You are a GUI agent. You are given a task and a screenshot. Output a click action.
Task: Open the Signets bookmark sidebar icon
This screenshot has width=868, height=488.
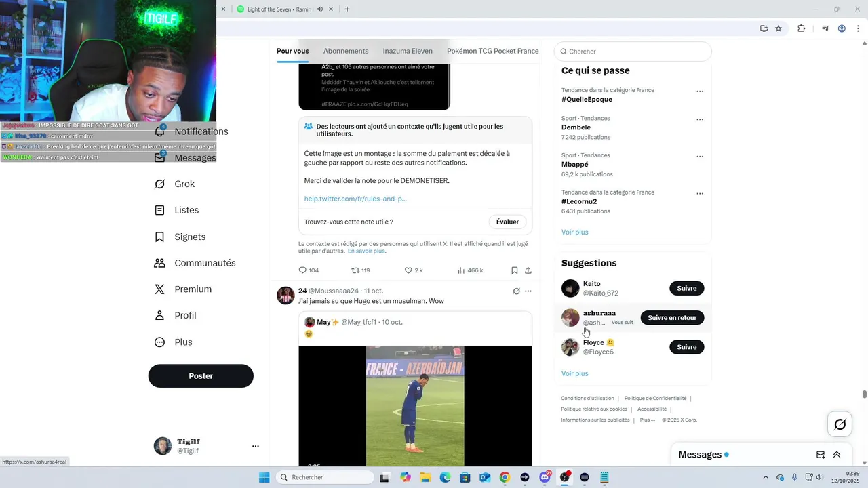pyautogui.click(x=160, y=237)
